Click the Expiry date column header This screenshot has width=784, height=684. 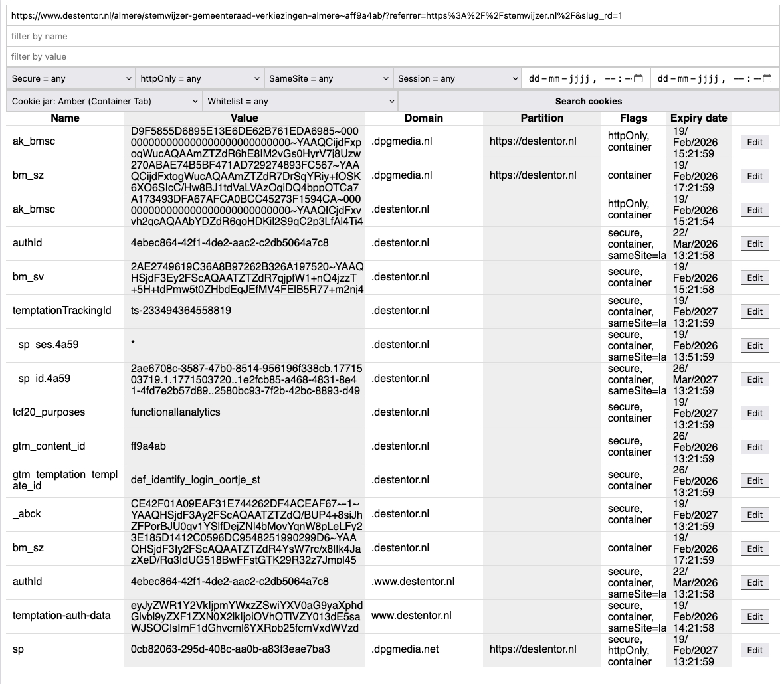(698, 118)
